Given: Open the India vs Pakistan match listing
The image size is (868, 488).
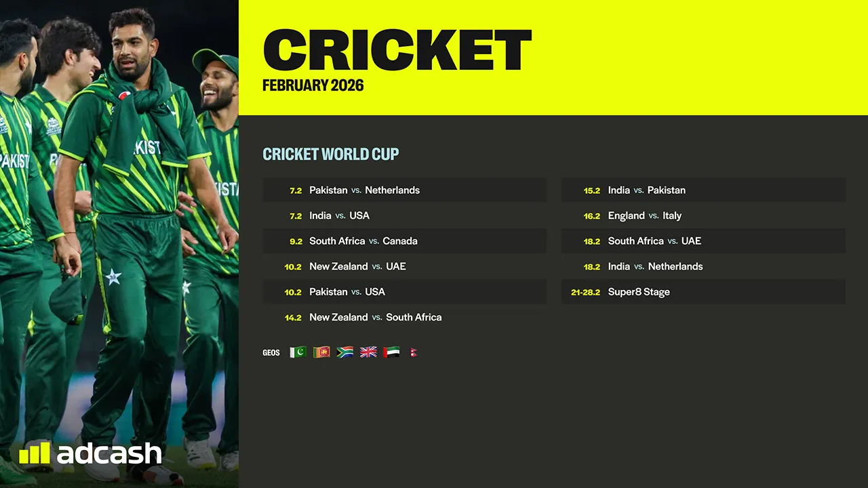Looking at the screenshot, I should pos(703,190).
